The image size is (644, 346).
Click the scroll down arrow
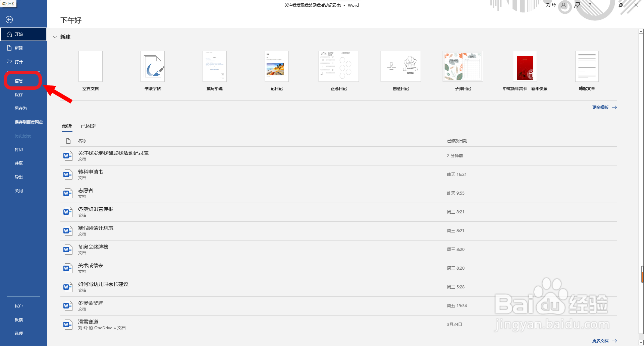[641, 343]
